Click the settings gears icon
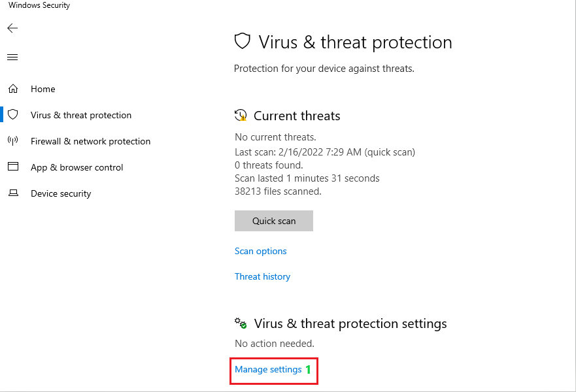The width and height of the screenshot is (576, 392). click(x=241, y=323)
